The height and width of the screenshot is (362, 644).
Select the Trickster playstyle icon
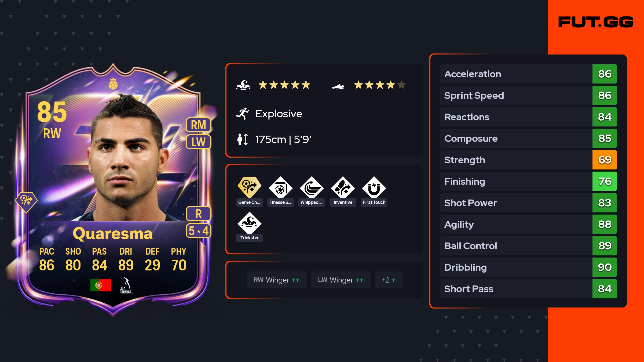coord(249,223)
